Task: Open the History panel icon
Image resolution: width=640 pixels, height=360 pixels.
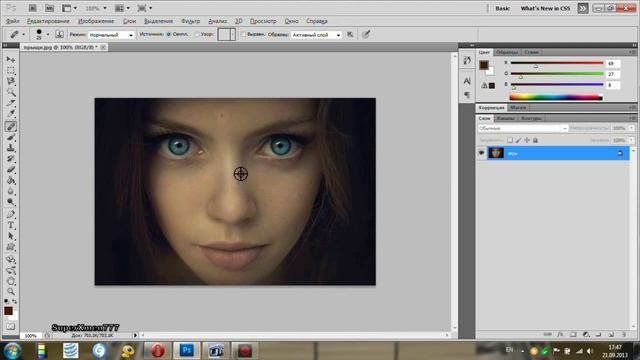Action: [467, 61]
